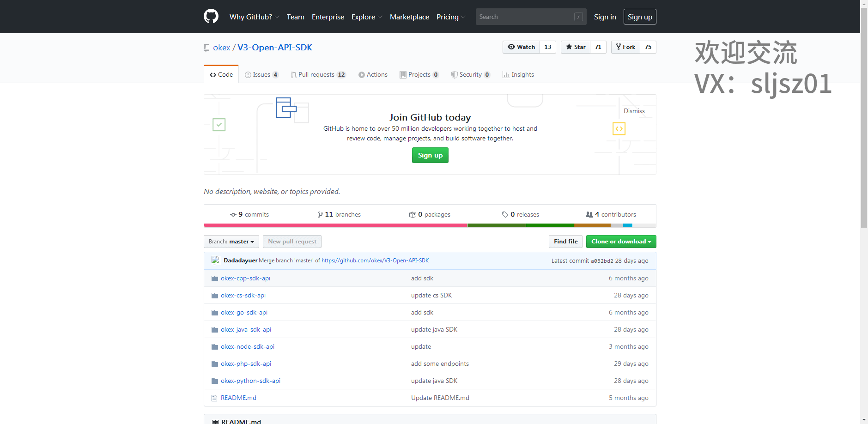Click the releases tag icon
This screenshot has height=424, width=868.
pyautogui.click(x=505, y=215)
